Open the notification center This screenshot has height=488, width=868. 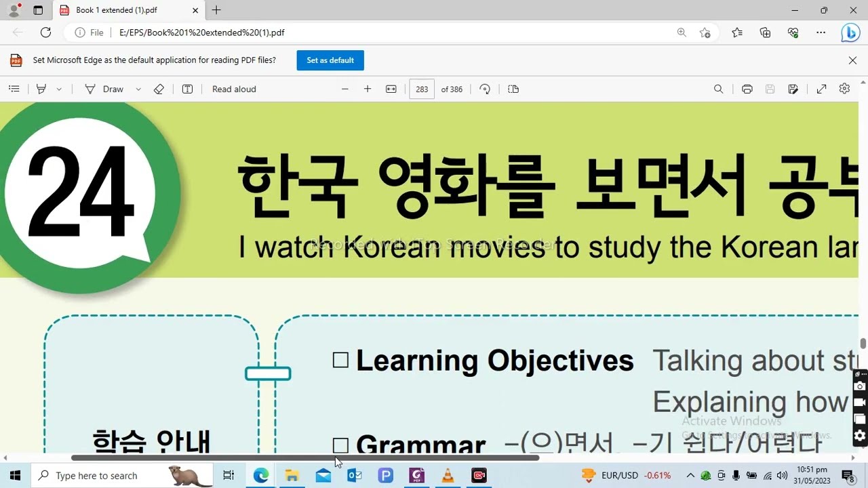click(x=848, y=476)
